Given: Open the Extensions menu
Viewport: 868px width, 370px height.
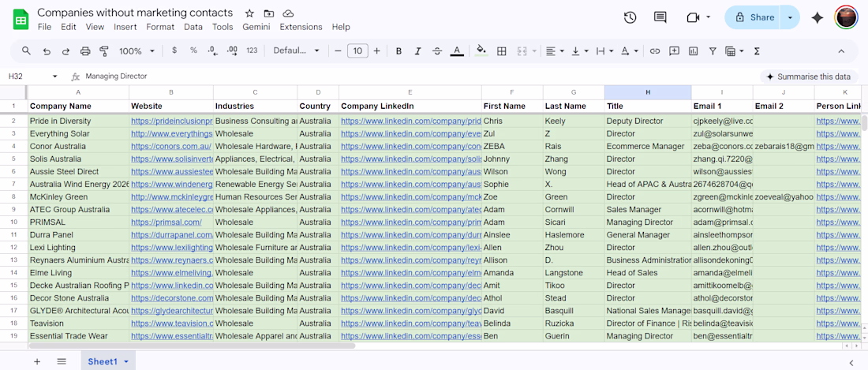Looking at the screenshot, I should point(301,27).
